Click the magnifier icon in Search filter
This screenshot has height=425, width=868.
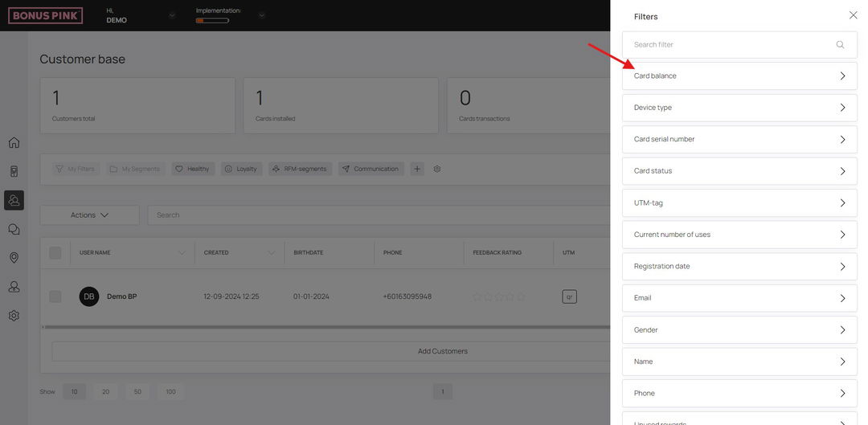tap(840, 44)
